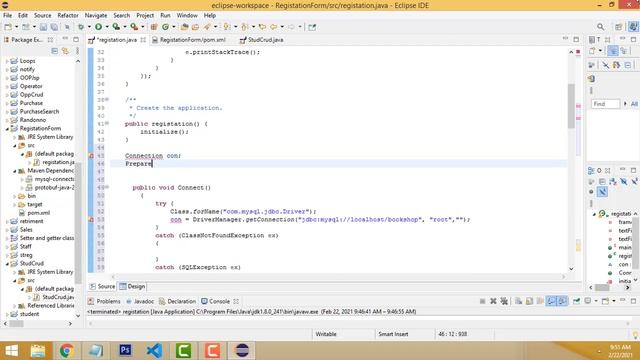Click the Search magnifier icon top right

point(600,27)
